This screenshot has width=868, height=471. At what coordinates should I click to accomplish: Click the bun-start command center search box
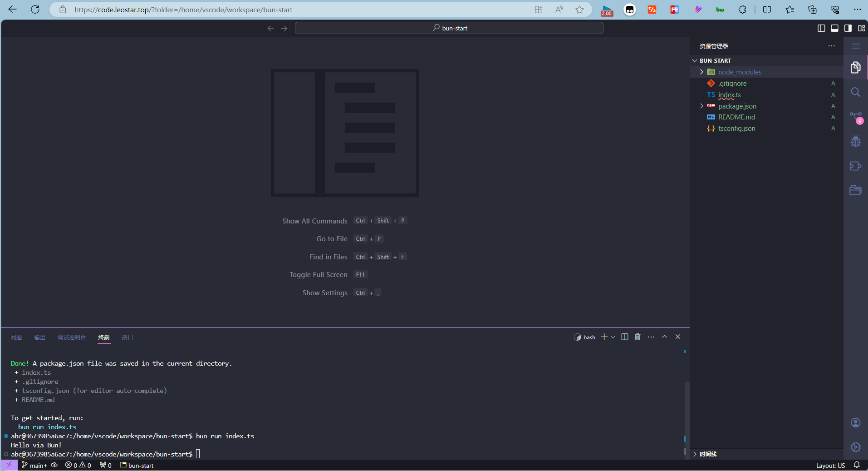point(449,28)
